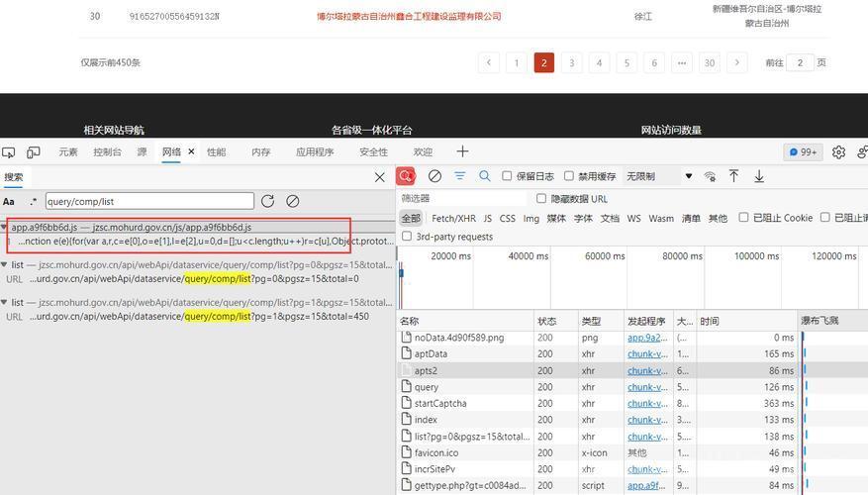Image resolution: width=868 pixels, height=495 pixels.
Task: Open the 99+ issues counter
Action: [x=804, y=151]
